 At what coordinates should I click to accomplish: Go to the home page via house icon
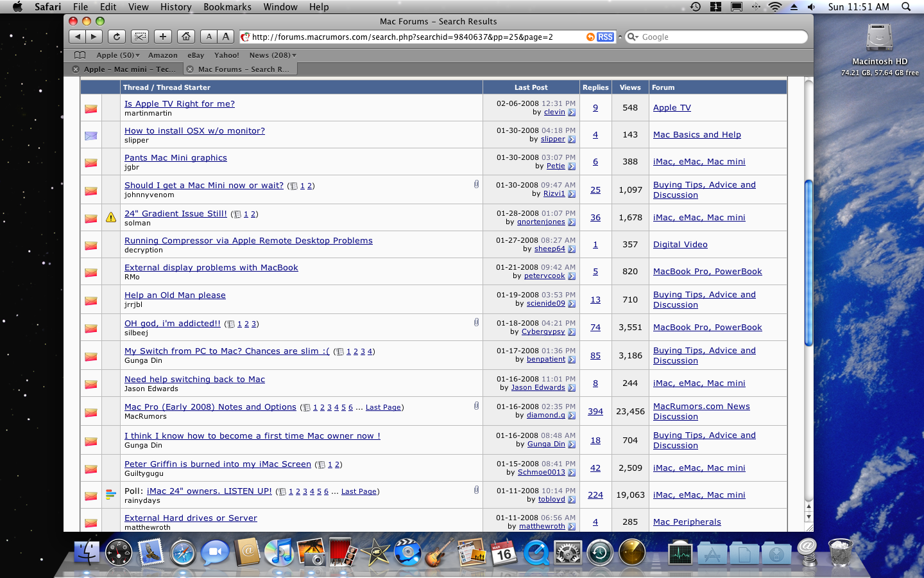click(x=186, y=37)
